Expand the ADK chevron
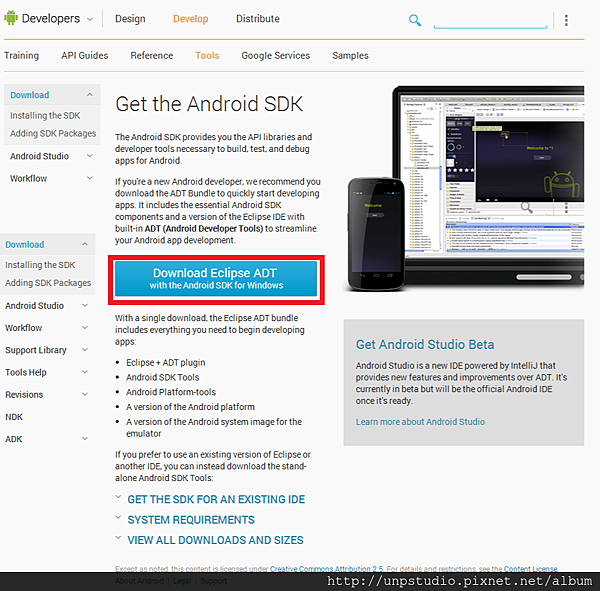The height and width of the screenshot is (591, 600). [85, 439]
